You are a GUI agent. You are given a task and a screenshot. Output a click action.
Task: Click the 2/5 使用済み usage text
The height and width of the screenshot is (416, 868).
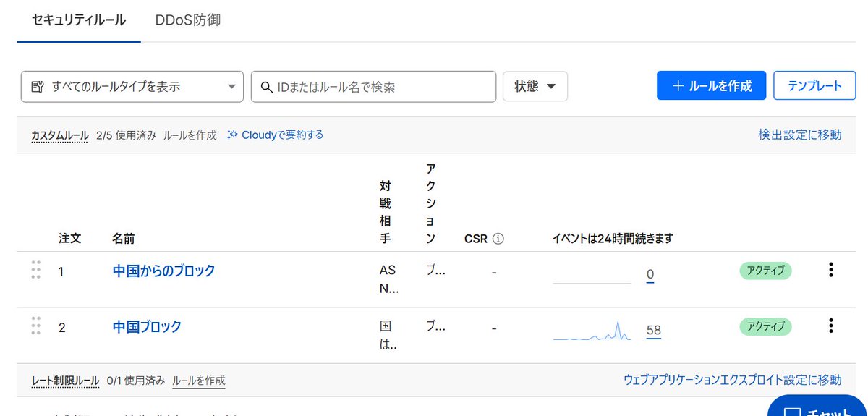tap(126, 135)
